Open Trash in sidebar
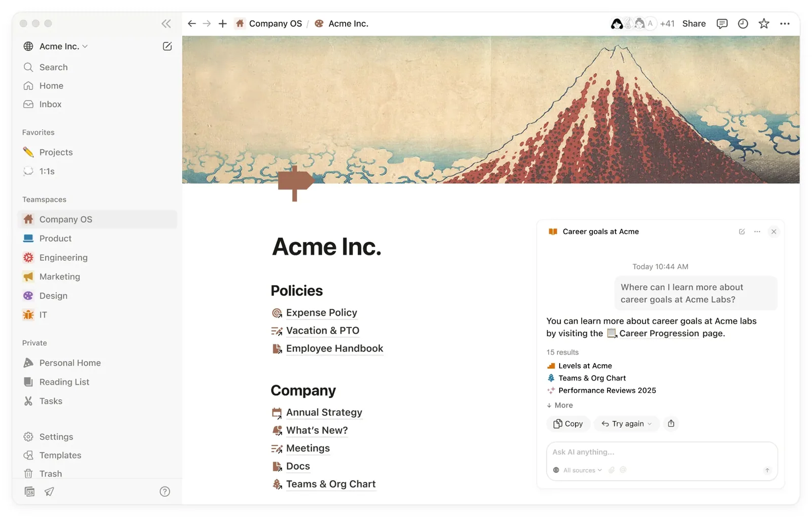Viewport: 812px width, 517px height. pyautogui.click(x=97, y=473)
